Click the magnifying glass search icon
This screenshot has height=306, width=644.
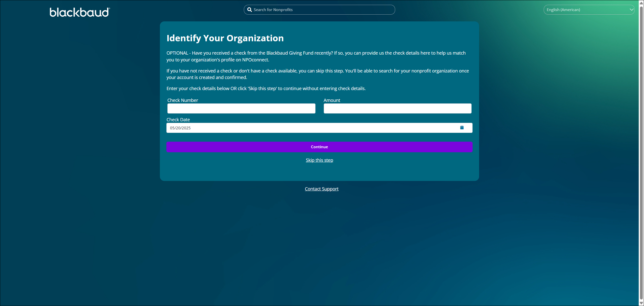coord(249,10)
